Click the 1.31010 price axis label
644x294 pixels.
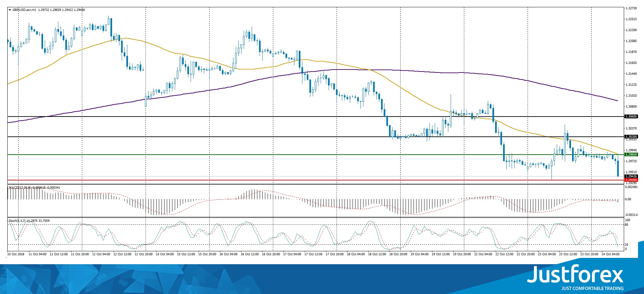tap(631, 96)
